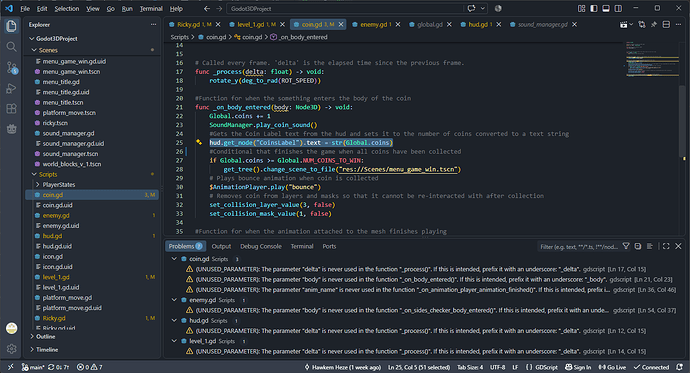This screenshot has width=690, height=373.
Task: Open the File menu
Action: pos(25,8)
